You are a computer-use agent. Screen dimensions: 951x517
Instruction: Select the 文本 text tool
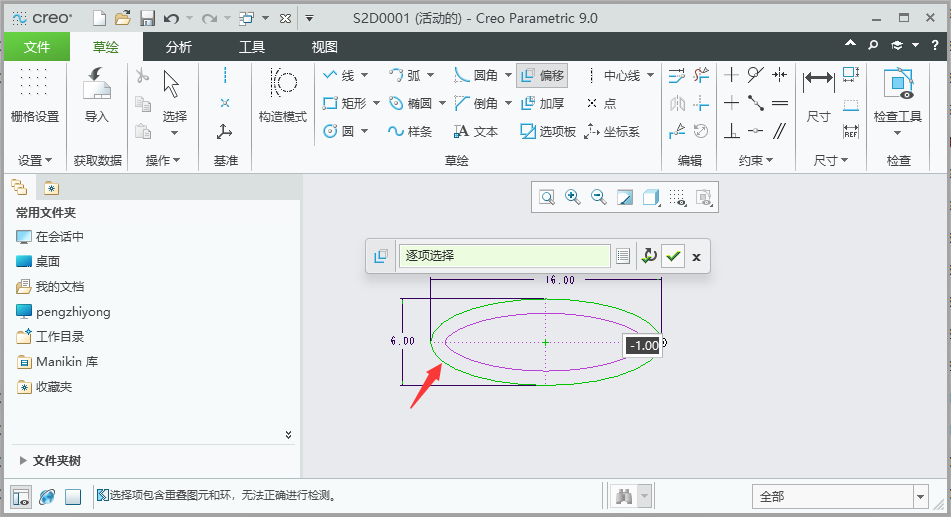pos(476,131)
